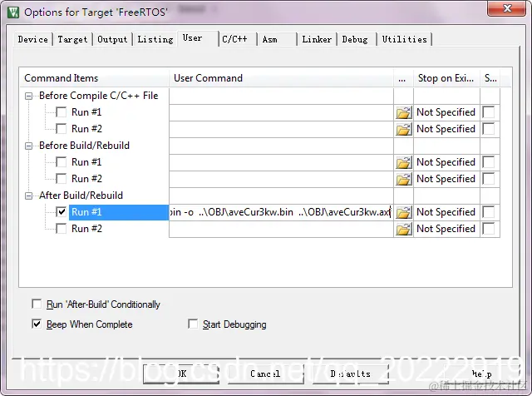The width and height of the screenshot is (532, 396).
Task: Open Stop on Exit dropdown for Before Build Run #2
Action: click(446, 179)
